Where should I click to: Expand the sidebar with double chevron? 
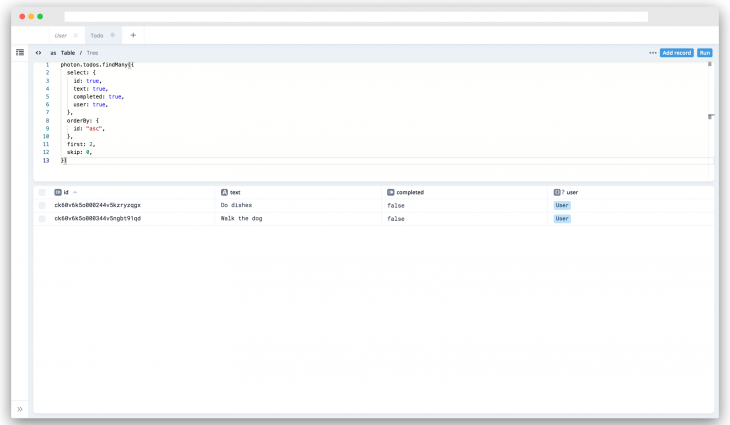coord(20,409)
